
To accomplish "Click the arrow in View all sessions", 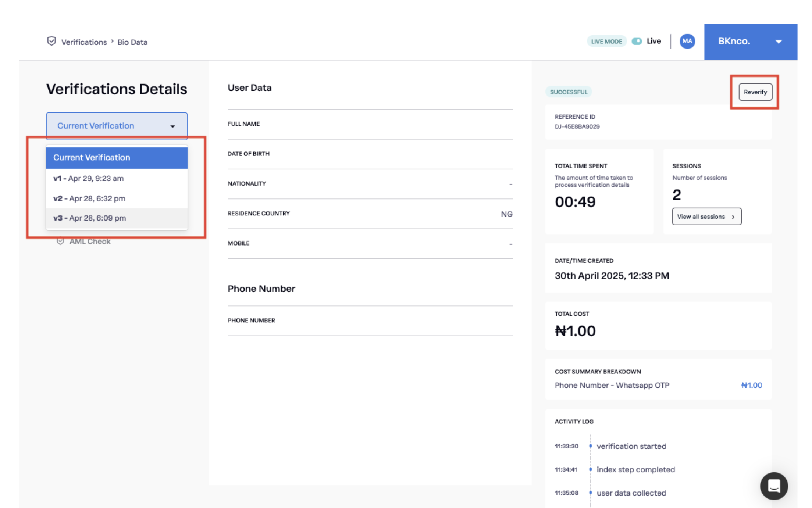I will 733,217.
